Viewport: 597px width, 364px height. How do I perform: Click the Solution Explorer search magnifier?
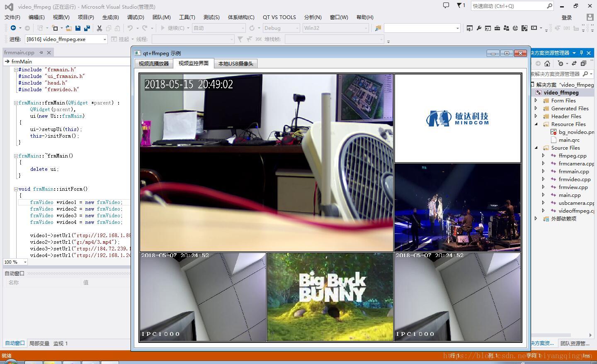(x=585, y=74)
